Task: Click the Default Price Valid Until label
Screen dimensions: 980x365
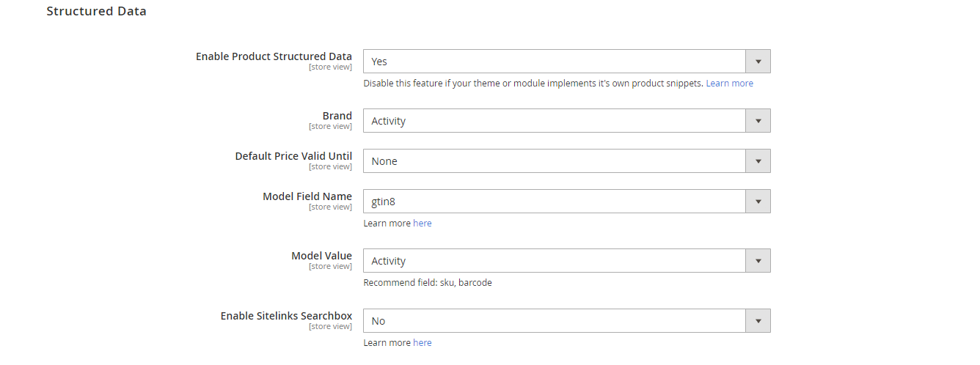Action: pos(293,156)
